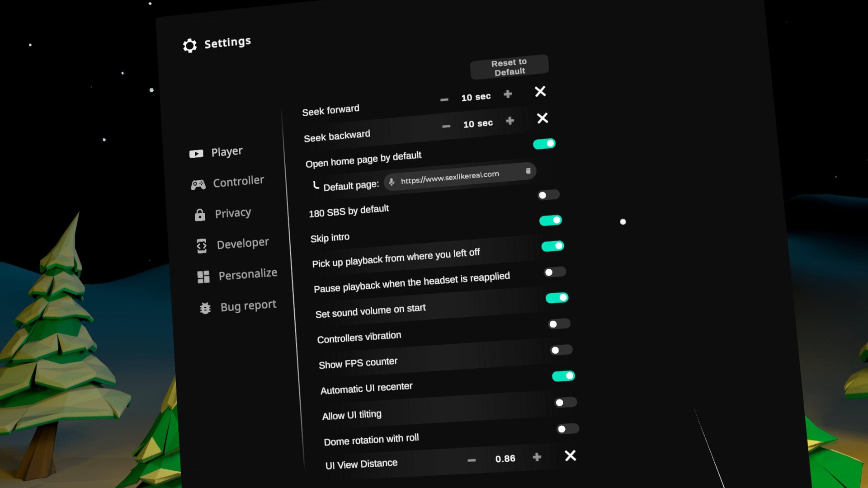
Task: Click the X icon next to Seek backward
Action: [542, 118]
